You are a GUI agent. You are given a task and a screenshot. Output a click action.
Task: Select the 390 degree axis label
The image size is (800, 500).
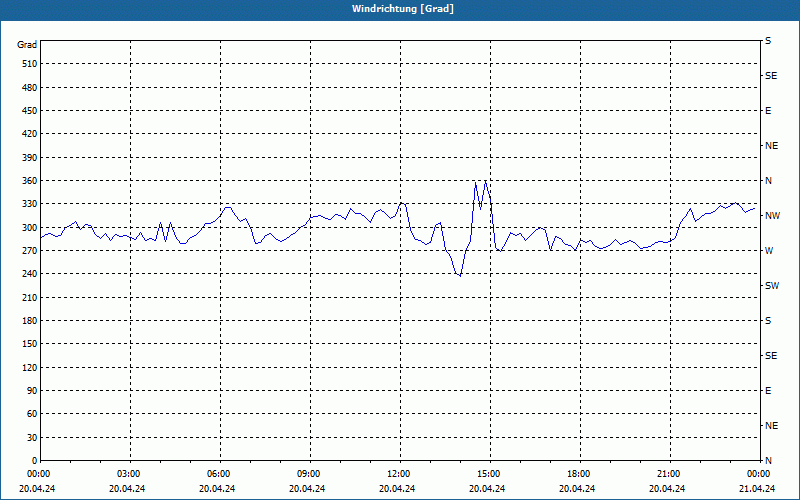[30, 158]
